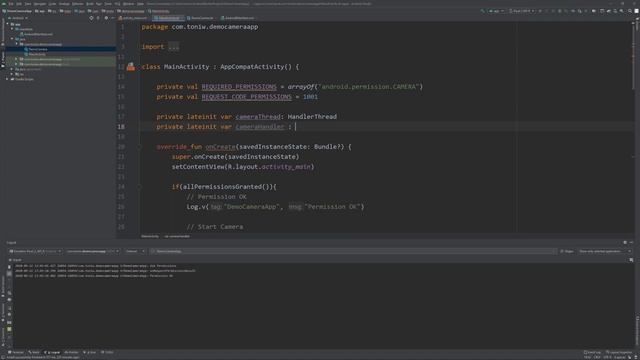Viewport: 640px width, 360px height.
Task: Collapse all in Project panel icon
Action: pyautogui.click(x=98, y=18)
